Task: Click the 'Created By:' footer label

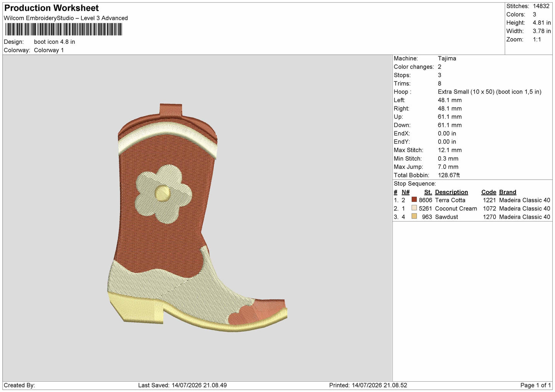Action: [x=19, y=385]
